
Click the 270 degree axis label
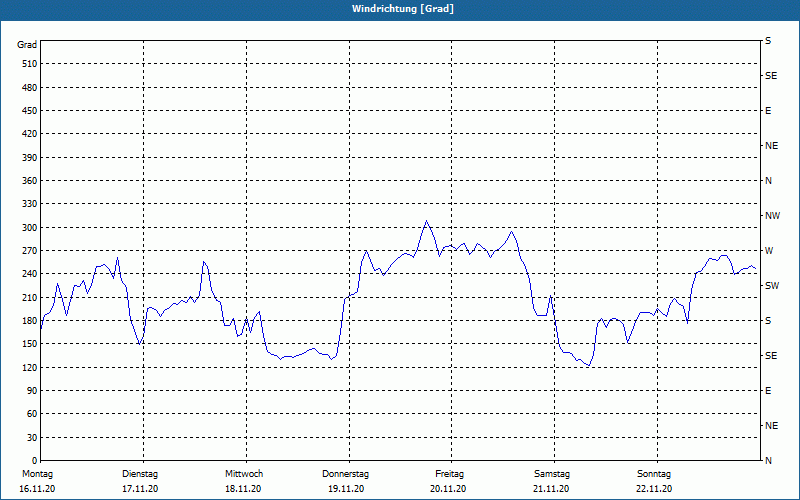click(x=30, y=251)
